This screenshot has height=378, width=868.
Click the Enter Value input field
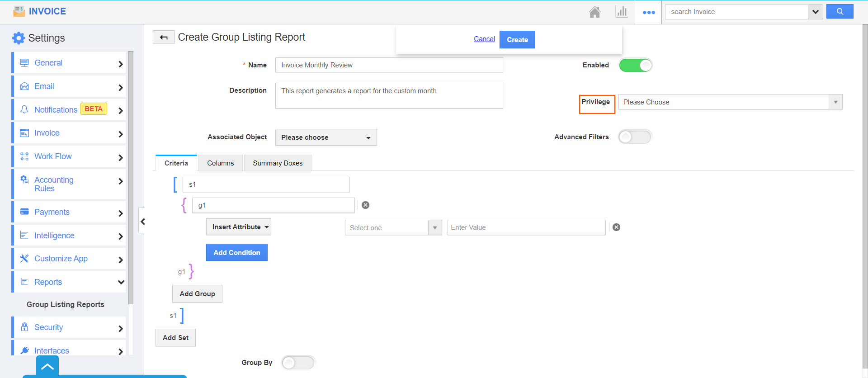[x=526, y=227]
